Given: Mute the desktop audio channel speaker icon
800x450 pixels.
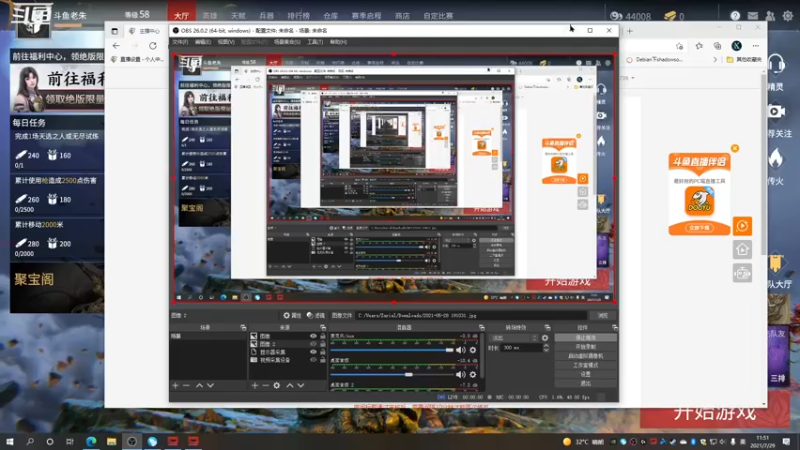Looking at the screenshot, I should pyautogui.click(x=461, y=374).
